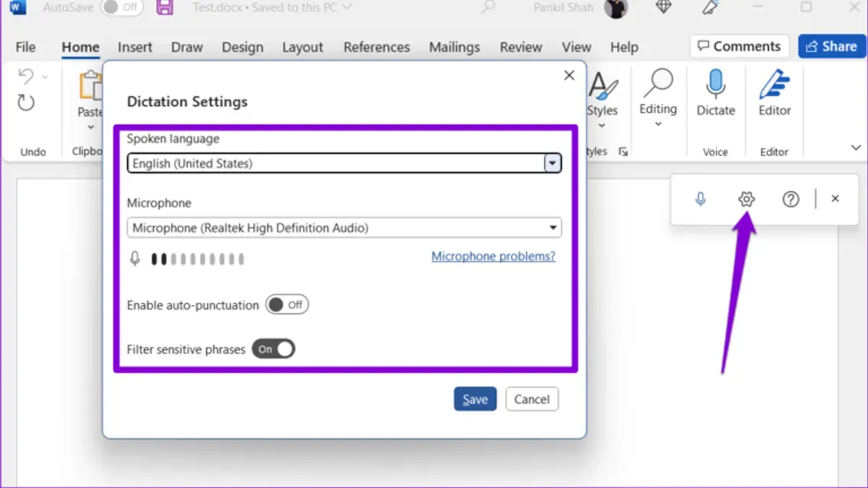This screenshot has width=868, height=488.
Task: Close the Dictation Settings dialog
Action: pyautogui.click(x=569, y=76)
